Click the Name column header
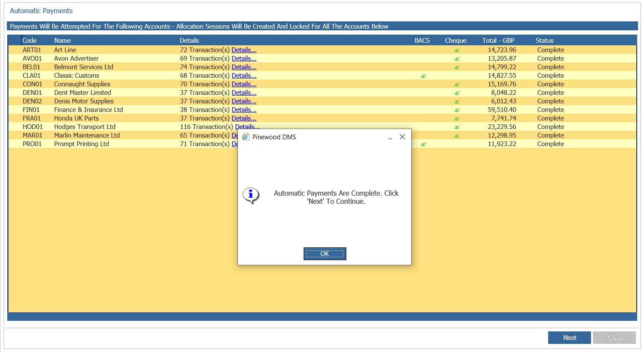The width and height of the screenshot is (644, 352). pyautogui.click(x=62, y=41)
